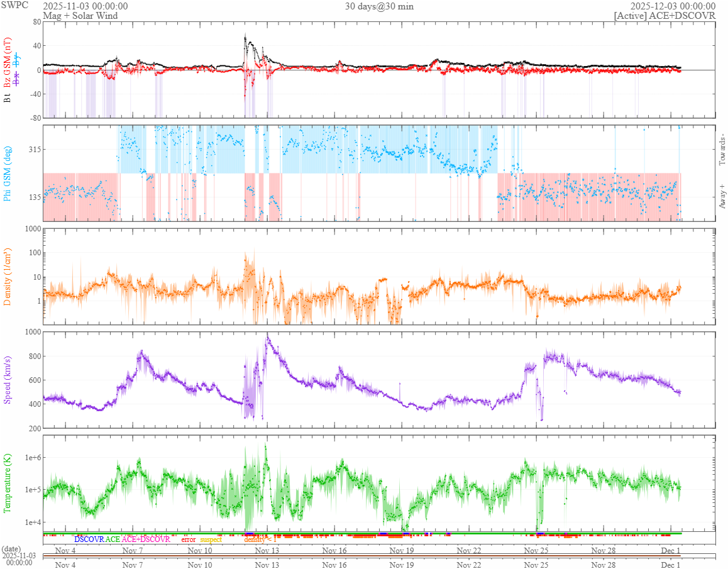The image size is (728, 569).
Task: Click 'Nov 13' on the range slider axis
Action: click(267, 565)
